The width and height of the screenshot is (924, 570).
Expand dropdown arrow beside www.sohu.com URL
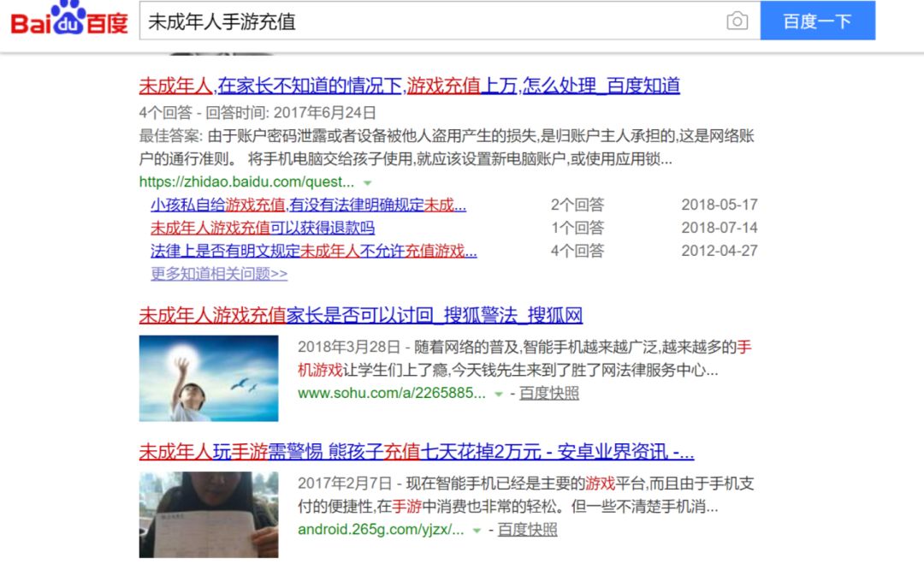(x=499, y=394)
